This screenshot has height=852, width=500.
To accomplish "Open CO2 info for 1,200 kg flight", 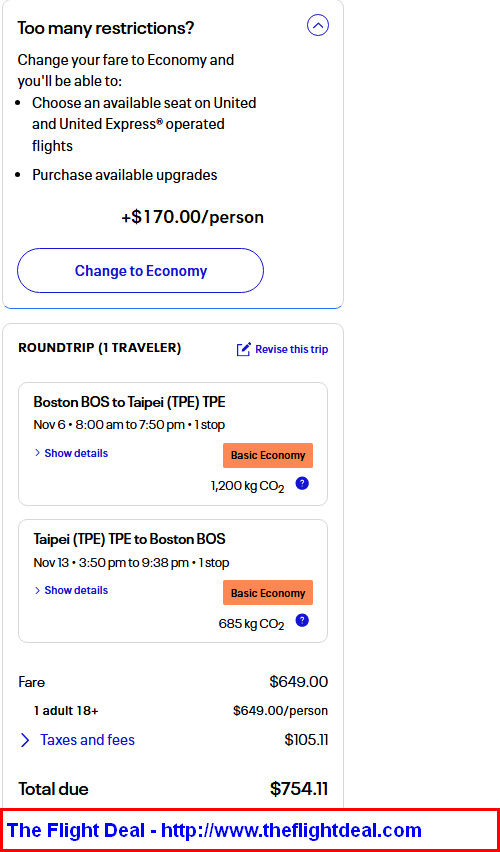I will pos(302,483).
